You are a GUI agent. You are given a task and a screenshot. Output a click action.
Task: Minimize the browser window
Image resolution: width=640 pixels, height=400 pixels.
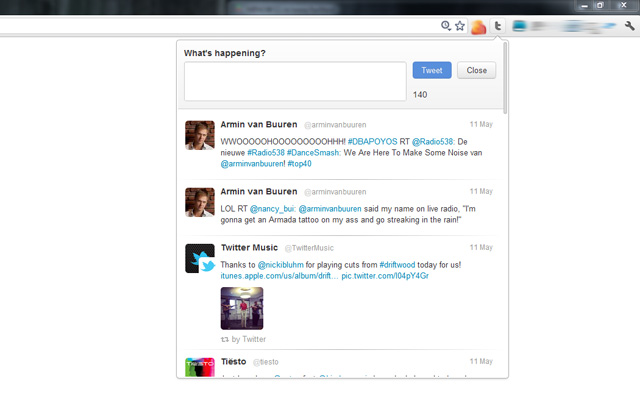pos(584,5)
